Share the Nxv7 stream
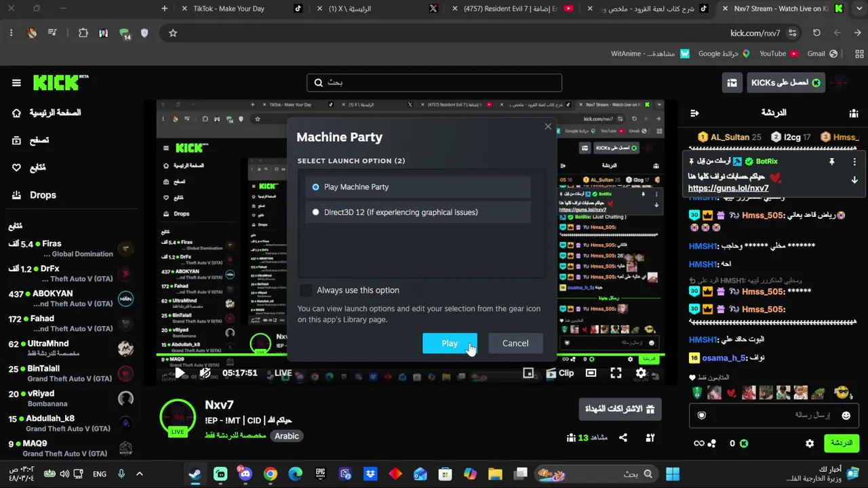 point(624,438)
